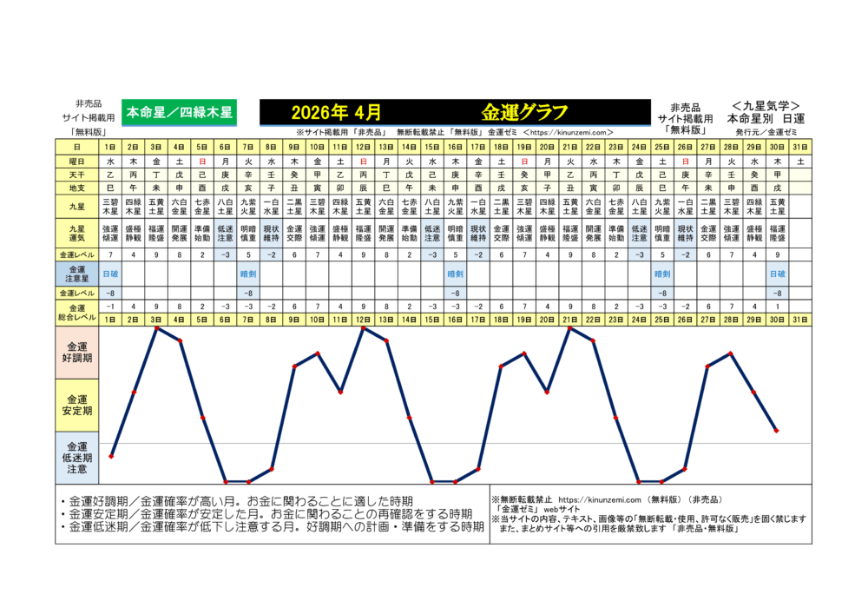This screenshot has width=868, height=614.
Task: Select the 地支 row header
Action: click(77, 187)
